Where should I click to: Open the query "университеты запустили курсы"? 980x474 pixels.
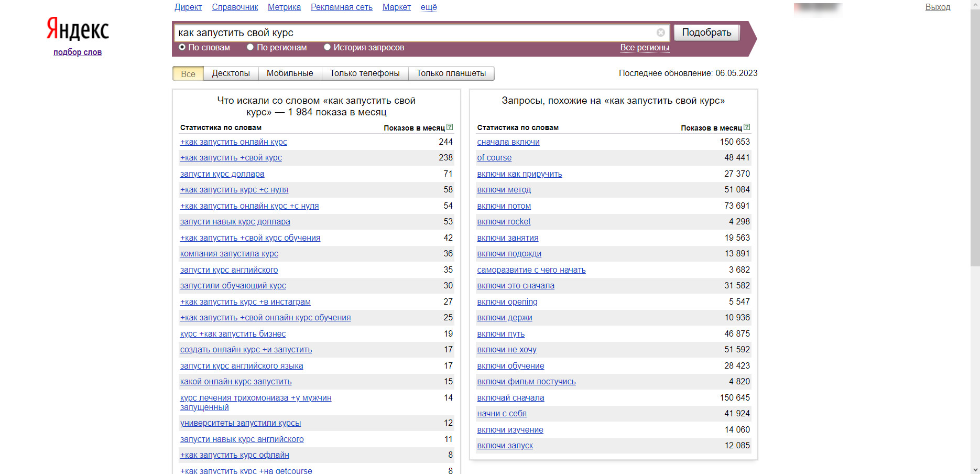point(241,423)
